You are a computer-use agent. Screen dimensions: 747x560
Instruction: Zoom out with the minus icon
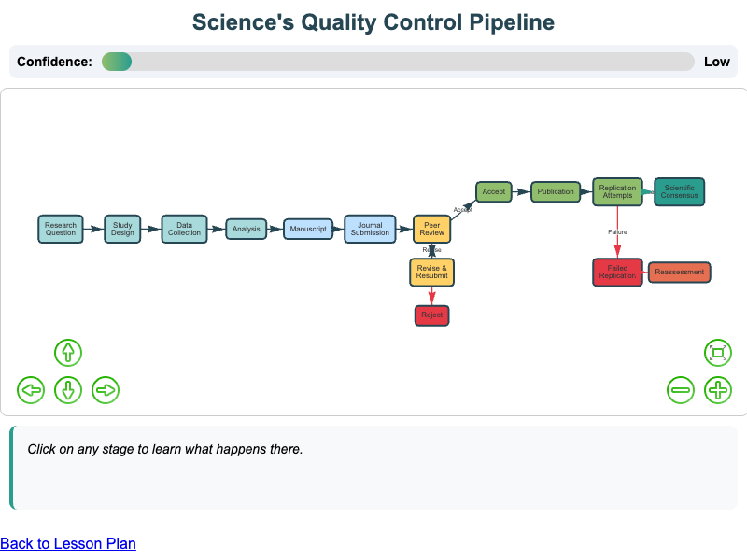(681, 390)
